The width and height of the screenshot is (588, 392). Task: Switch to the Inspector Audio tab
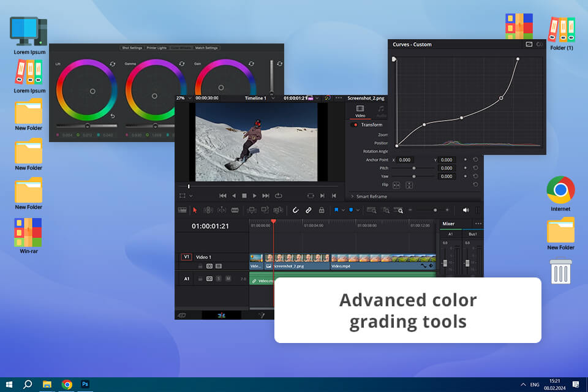point(381,111)
